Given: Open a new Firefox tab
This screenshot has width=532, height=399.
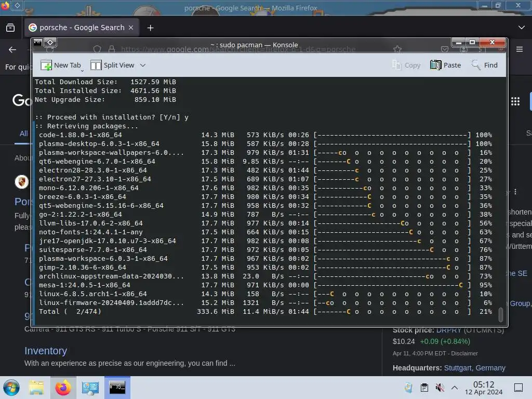Looking at the screenshot, I should coord(150,28).
